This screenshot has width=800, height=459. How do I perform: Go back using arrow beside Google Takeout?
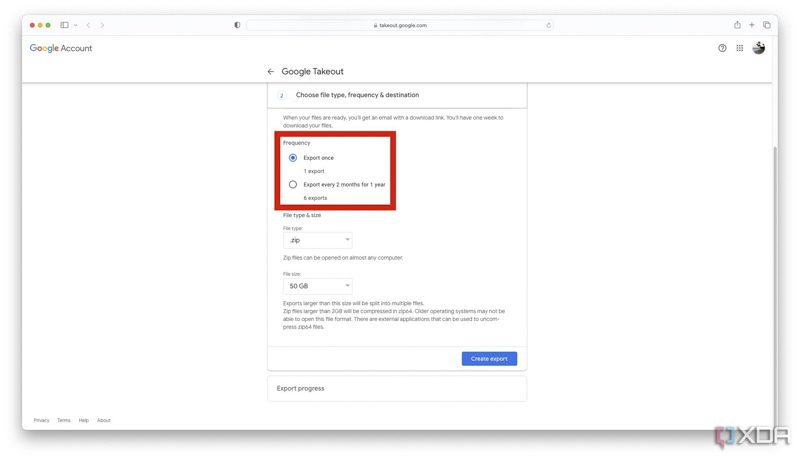click(x=270, y=71)
